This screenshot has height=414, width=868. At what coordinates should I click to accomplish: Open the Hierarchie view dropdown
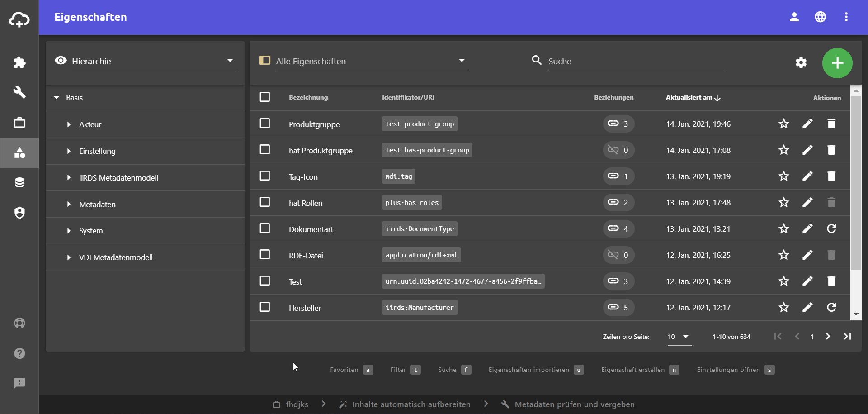154,61
